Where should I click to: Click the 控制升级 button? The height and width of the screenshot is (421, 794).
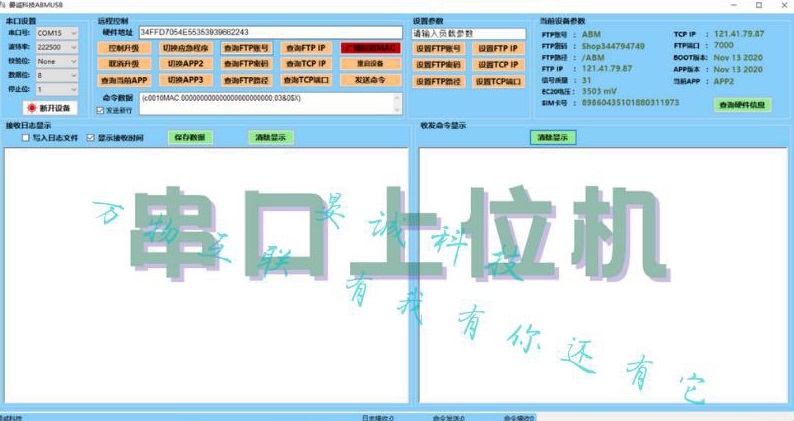[124, 48]
